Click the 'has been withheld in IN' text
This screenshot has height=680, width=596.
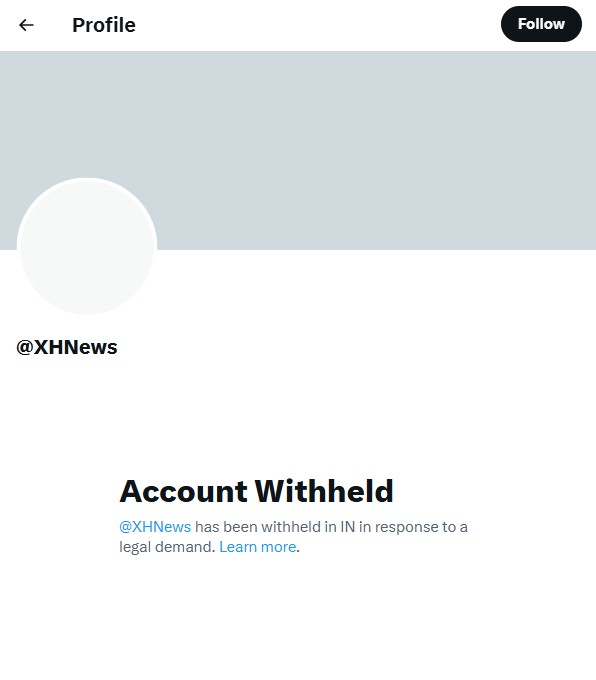(x=275, y=527)
